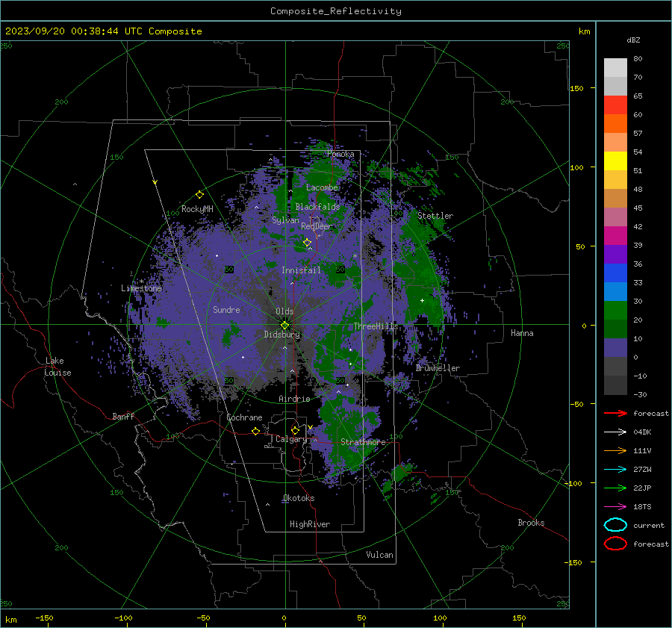The image size is (672, 628).
Task: Click the Brooks city label
Action: (531, 523)
